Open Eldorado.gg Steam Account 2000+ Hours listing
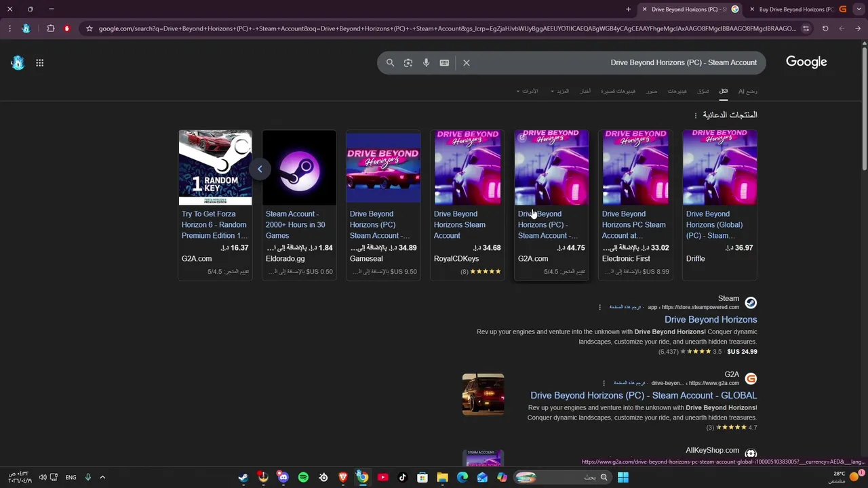 click(x=296, y=224)
